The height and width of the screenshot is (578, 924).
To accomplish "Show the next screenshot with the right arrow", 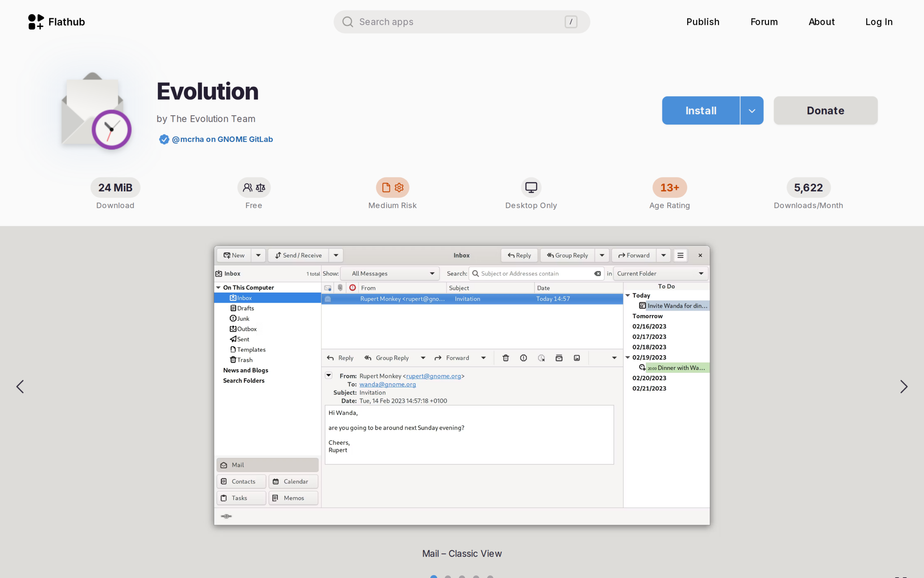I will click(904, 387).
